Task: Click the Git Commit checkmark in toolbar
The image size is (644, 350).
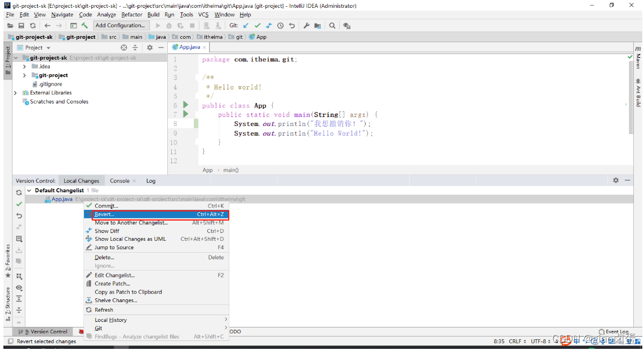Action: pyautogui.click(x=257, y=25)
